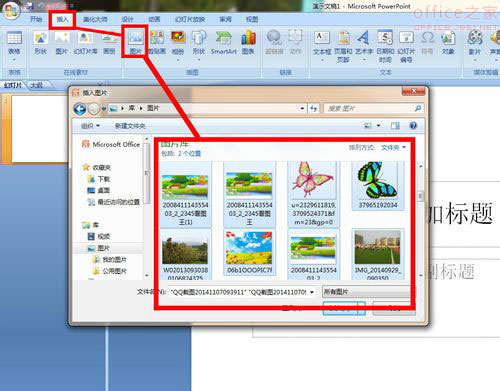The image size is (500, 391).
Task: Insert 日期和时间 date and time
Action: [385, 47]
